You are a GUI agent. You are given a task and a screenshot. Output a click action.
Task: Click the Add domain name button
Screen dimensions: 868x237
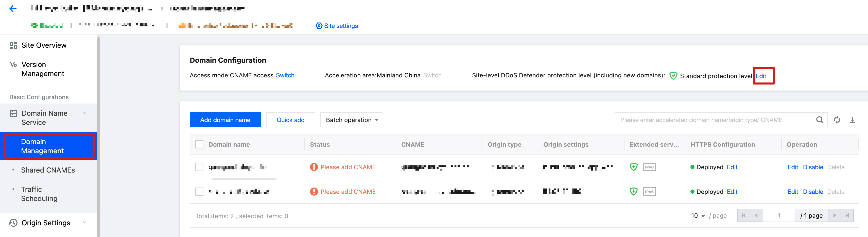point(225,120)
